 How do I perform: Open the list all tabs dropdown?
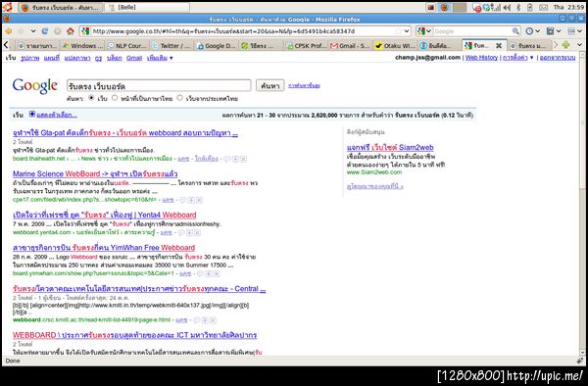pos(580,45)
